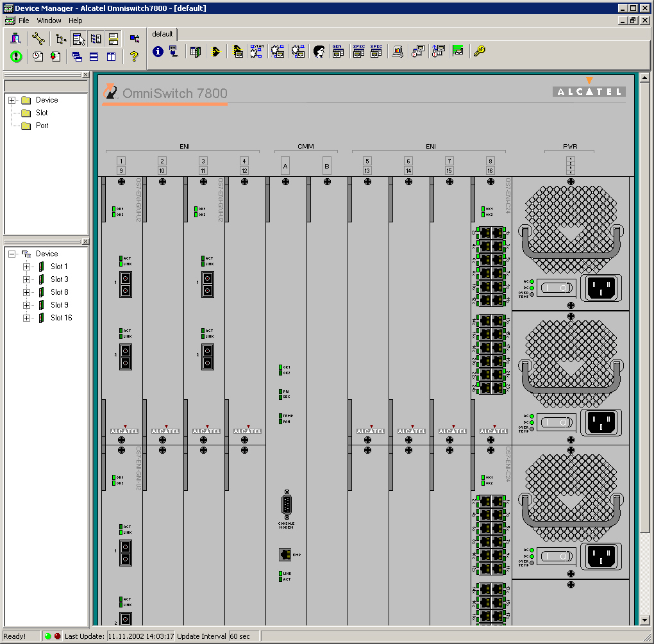Click the yellow arrow with port icon
Screen dimensions: 654x644
click(x=238, y=51)
